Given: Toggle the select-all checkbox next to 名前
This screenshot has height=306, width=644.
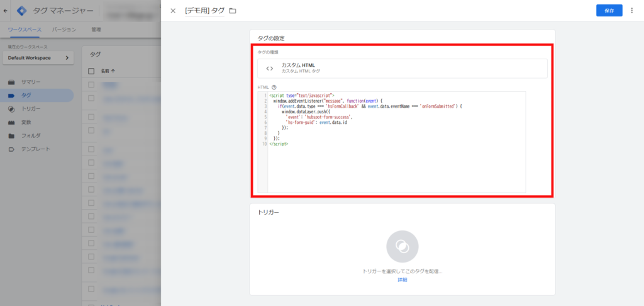Looking at the screenshot, I should click(91, 71).
